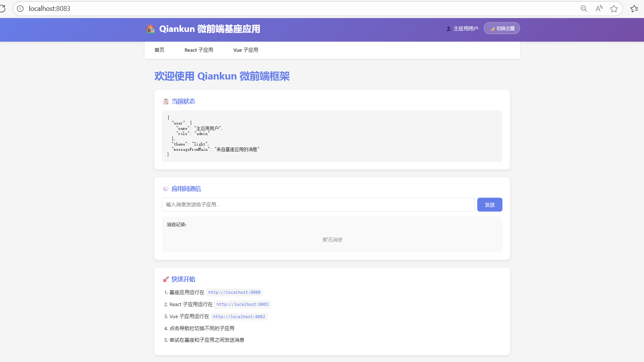The image size is (644, 362).
Task: Click list item 尝试在基座和子应用之间发送消息
Action: [x=207, y=340]
